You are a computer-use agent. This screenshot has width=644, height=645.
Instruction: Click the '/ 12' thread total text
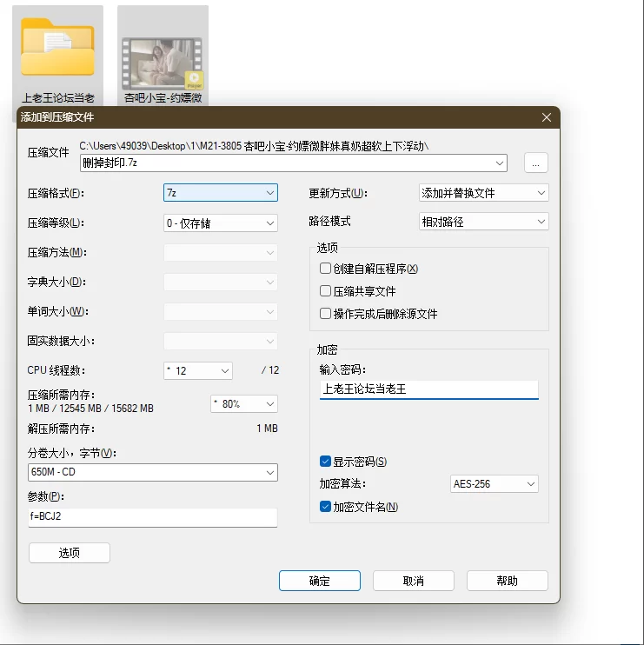[x=270, y=370]
